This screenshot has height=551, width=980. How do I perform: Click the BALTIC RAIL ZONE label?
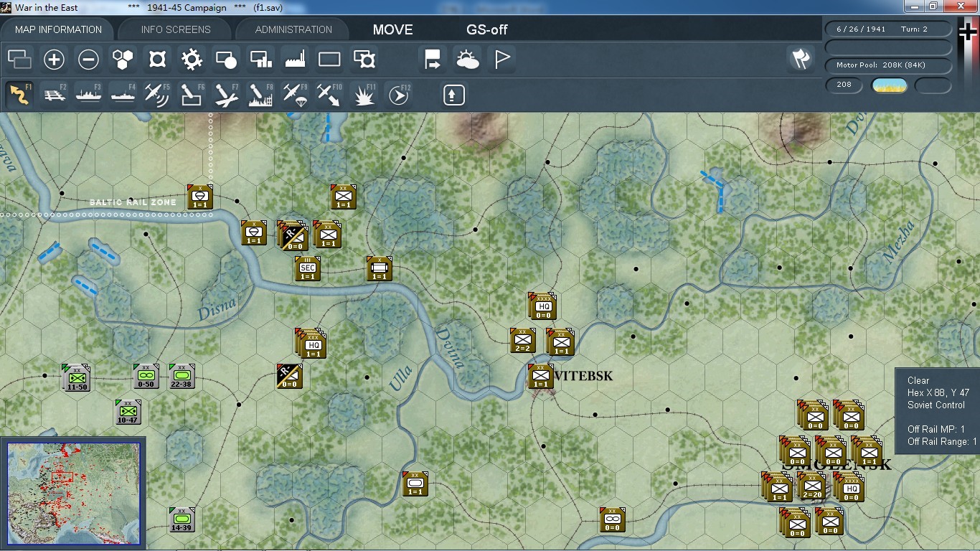point(133,202)
